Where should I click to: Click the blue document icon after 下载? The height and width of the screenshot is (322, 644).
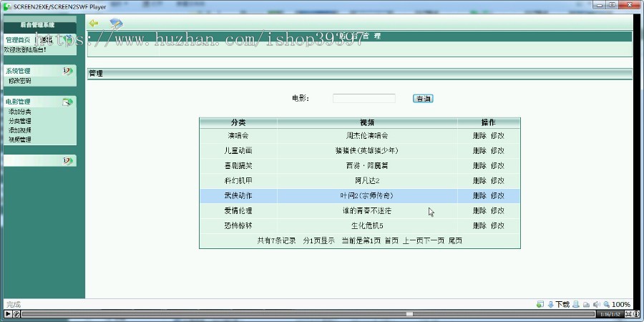point(576,304)
